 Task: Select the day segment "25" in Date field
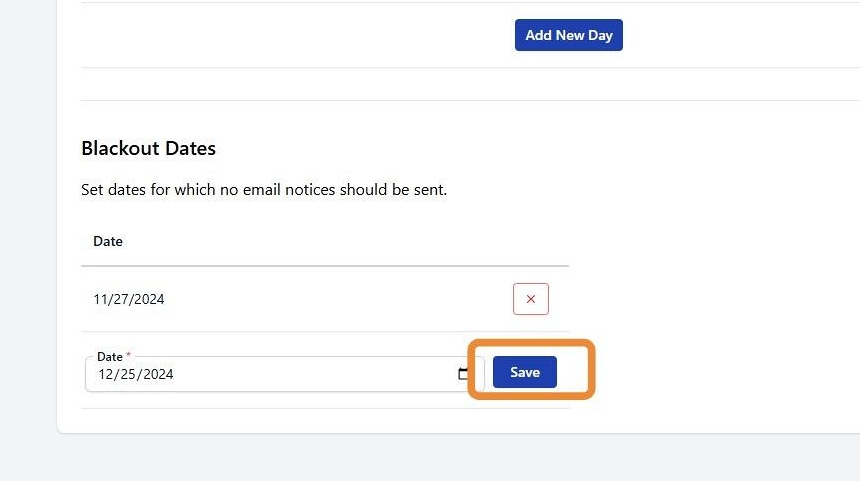[x=130, y=374]
